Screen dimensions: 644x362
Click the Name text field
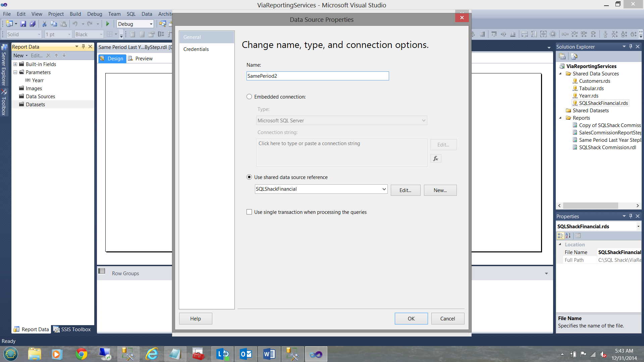(317, 76)
